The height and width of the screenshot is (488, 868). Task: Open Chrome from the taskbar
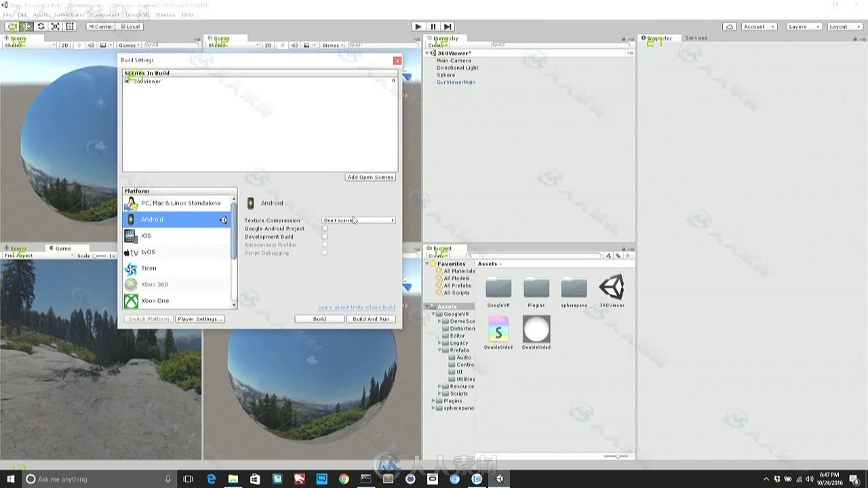344,479
